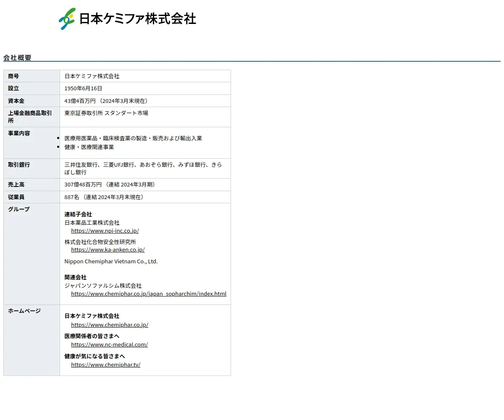Select the 上場金融商品取引所 row label
This screenshot has width=504, height=420.
(30, 117)
